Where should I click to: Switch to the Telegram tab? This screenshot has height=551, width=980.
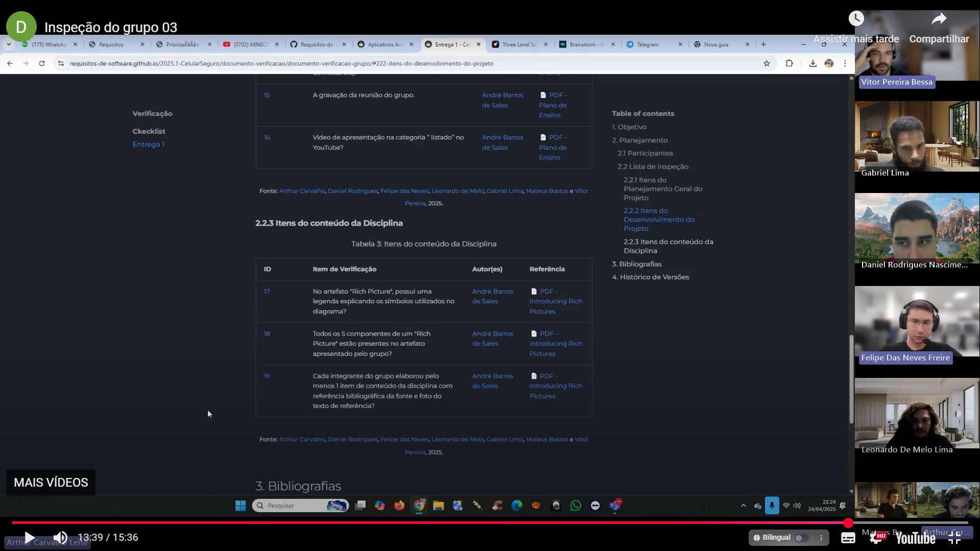648,44
